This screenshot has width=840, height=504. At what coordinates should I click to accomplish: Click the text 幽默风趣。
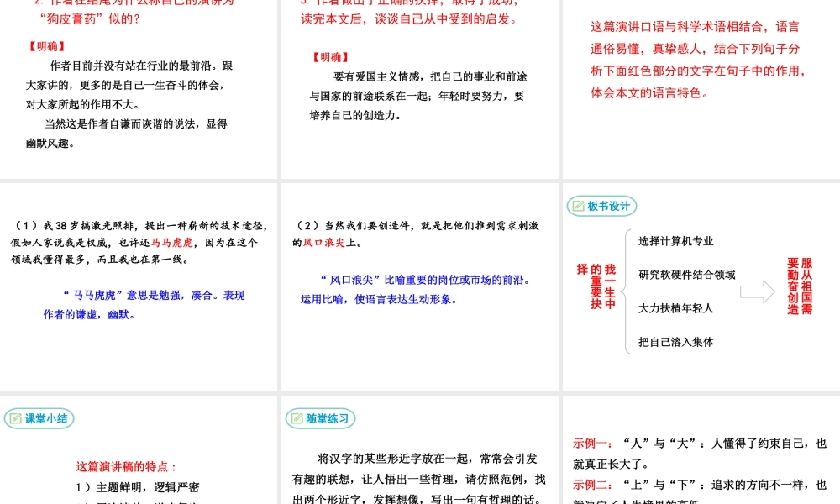[50, 143]
